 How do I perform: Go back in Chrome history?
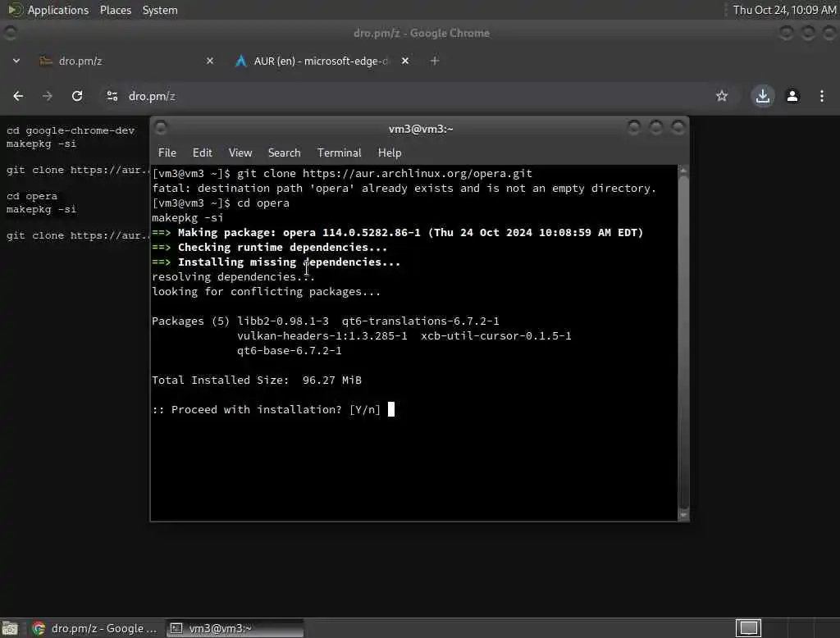point(18,96)
